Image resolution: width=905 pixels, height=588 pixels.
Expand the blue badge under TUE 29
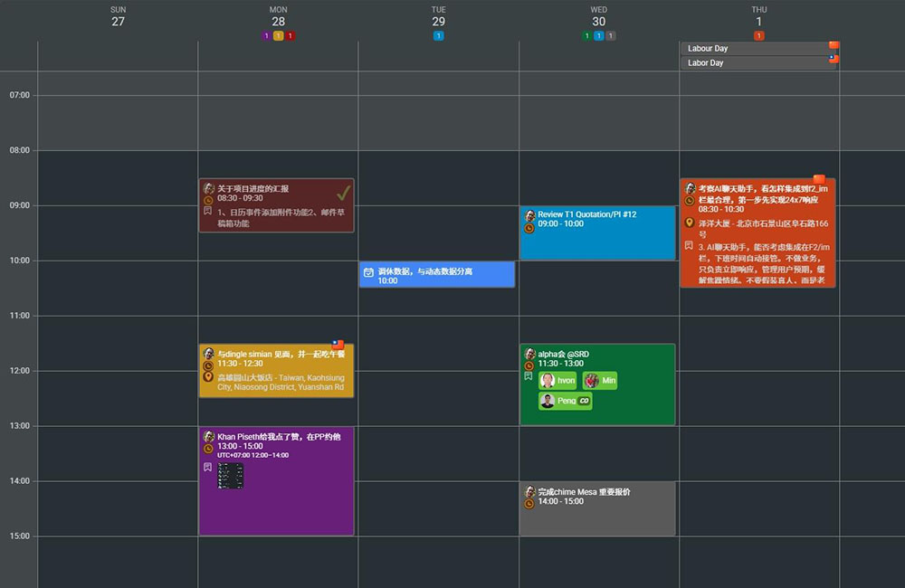pos(438,34)
